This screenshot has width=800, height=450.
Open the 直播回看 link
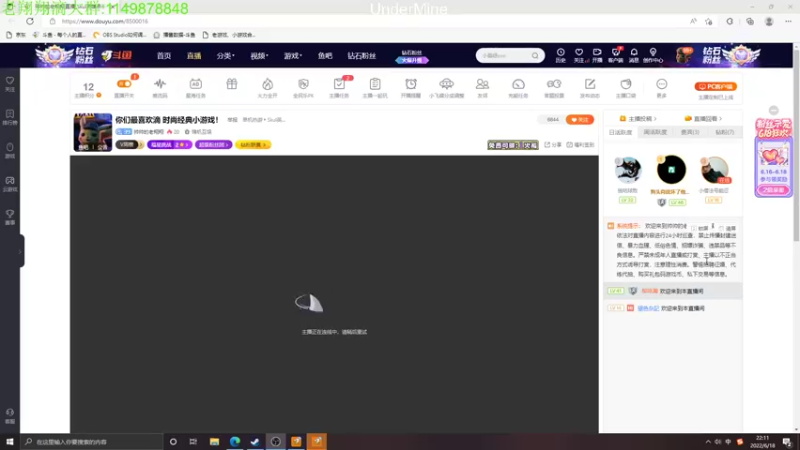(x=703, y=118)
